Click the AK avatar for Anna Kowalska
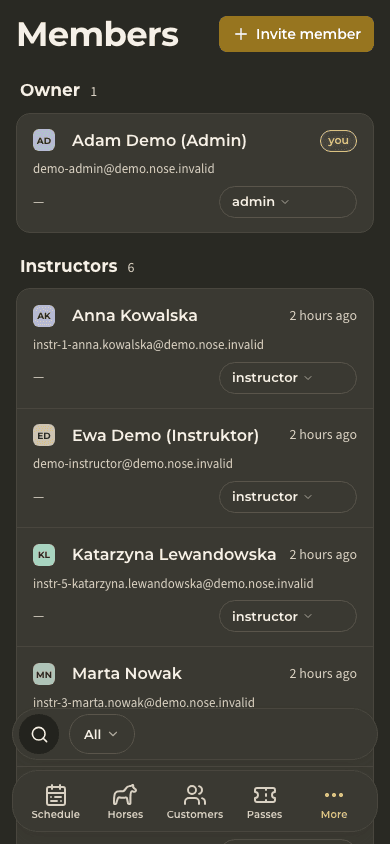This screenshot has width=390, height=844. pyautogui.click(x=44, y=316)
